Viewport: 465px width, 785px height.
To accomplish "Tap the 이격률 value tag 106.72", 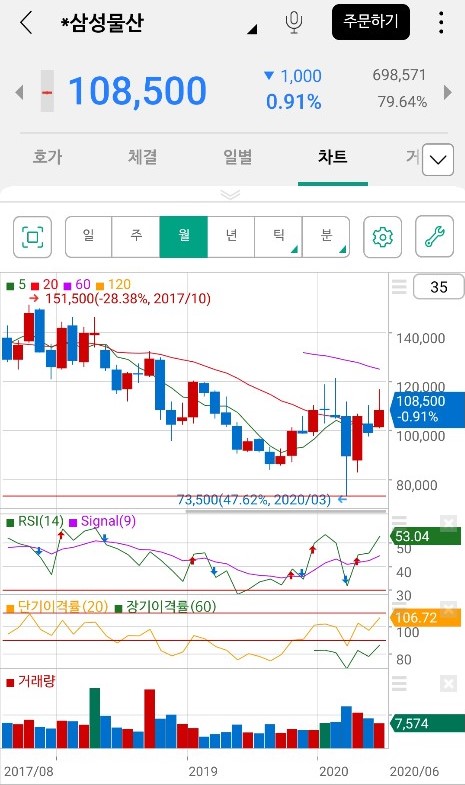I will (425, 618).
